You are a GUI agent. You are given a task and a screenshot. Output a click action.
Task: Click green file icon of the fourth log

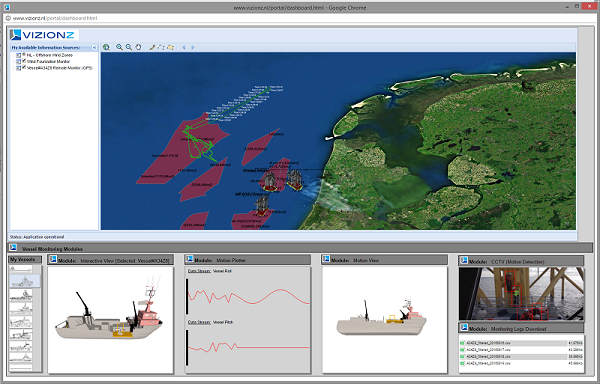(x=462, y=363)
